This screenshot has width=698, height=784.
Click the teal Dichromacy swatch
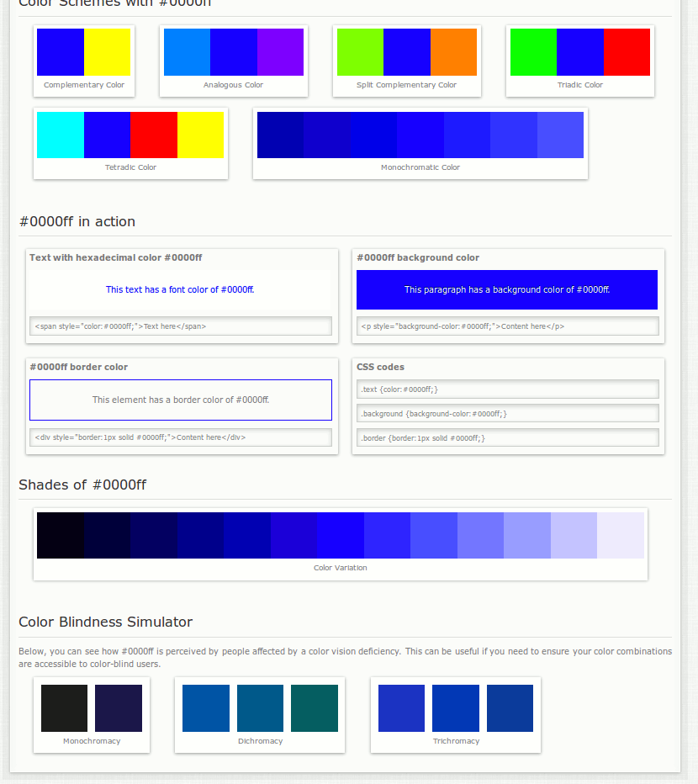tap(314, 707)
